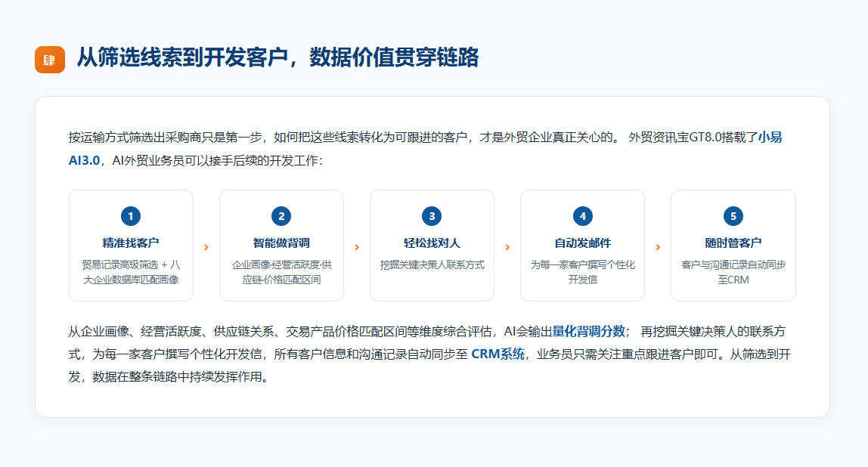Image resolution: width=868 pixels, height=467 pixels.
Task: Select the 自动发邮件 card title
Action: 582,243
